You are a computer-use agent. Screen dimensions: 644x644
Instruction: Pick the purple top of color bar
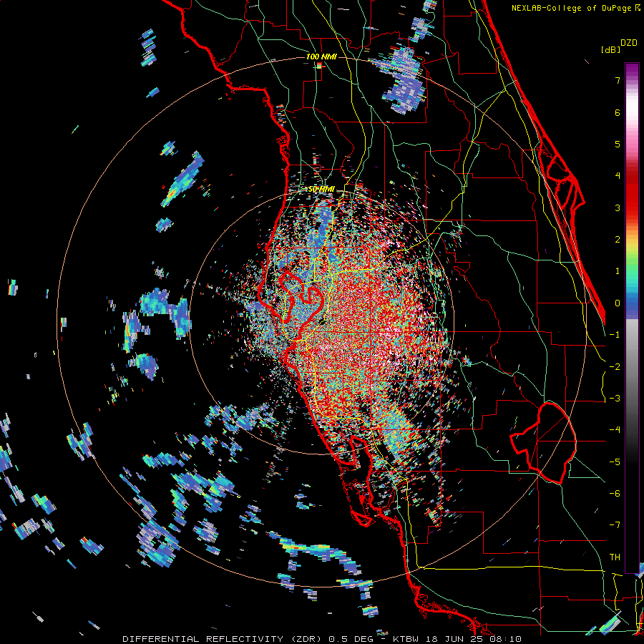click(x=632, y=70)
